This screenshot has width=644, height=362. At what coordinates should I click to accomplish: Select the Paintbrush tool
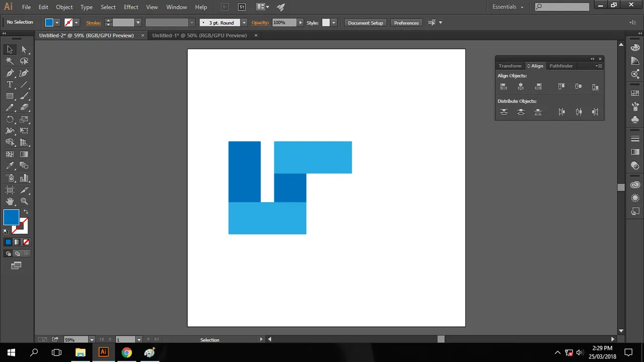(24, 96)
